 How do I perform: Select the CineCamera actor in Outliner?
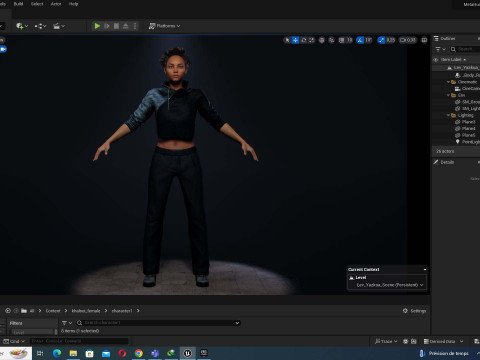pos(467,89)
